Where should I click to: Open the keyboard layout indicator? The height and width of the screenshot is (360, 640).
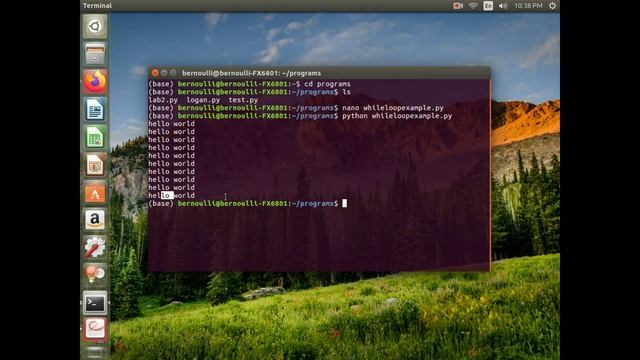[x=488, y=6]
